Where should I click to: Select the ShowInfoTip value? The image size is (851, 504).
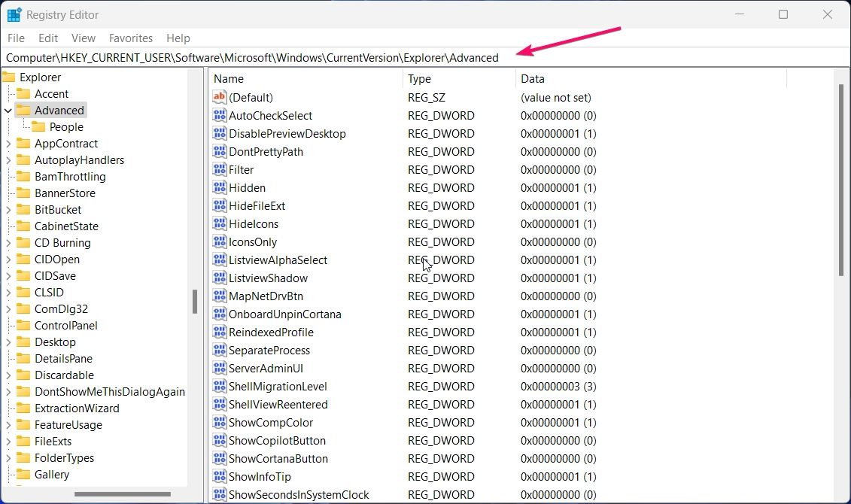click(x=260, y=476)
